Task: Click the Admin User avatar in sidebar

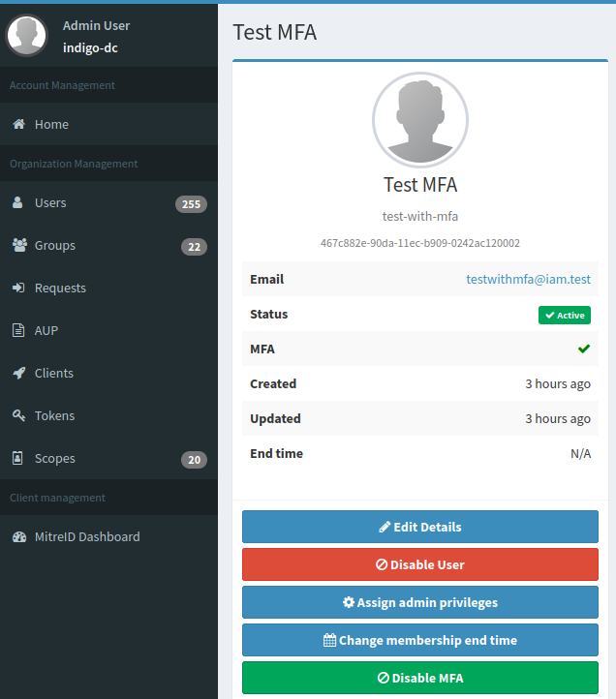Action: coord(26,35)
